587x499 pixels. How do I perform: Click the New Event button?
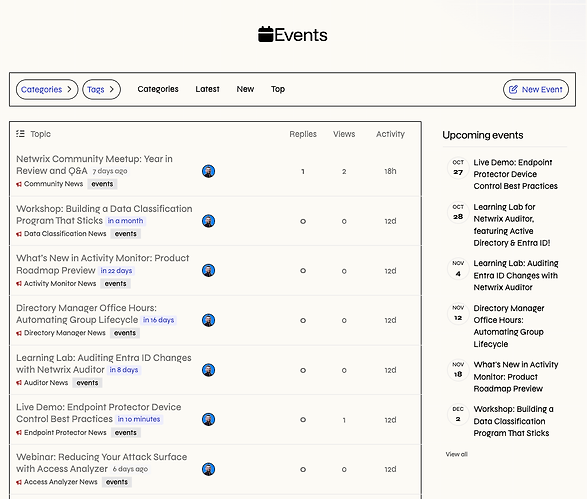pos(536,89)
